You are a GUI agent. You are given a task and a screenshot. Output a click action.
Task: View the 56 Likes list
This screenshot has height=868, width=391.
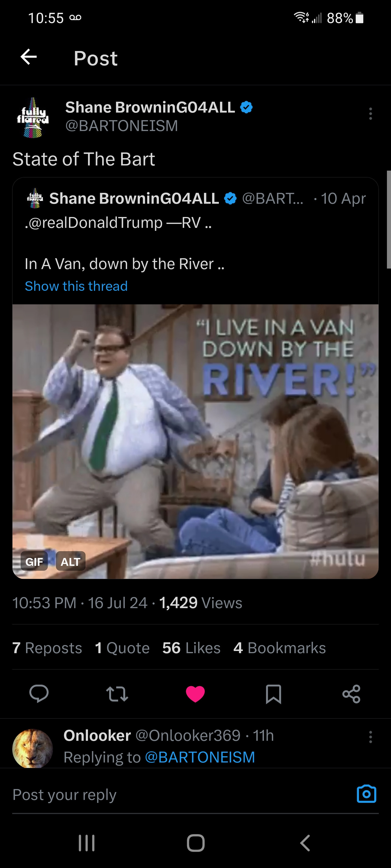[x=191, y=648]
